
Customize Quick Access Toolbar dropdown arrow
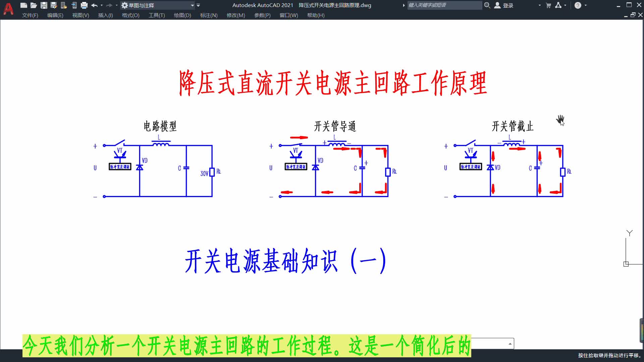(198, 5)
